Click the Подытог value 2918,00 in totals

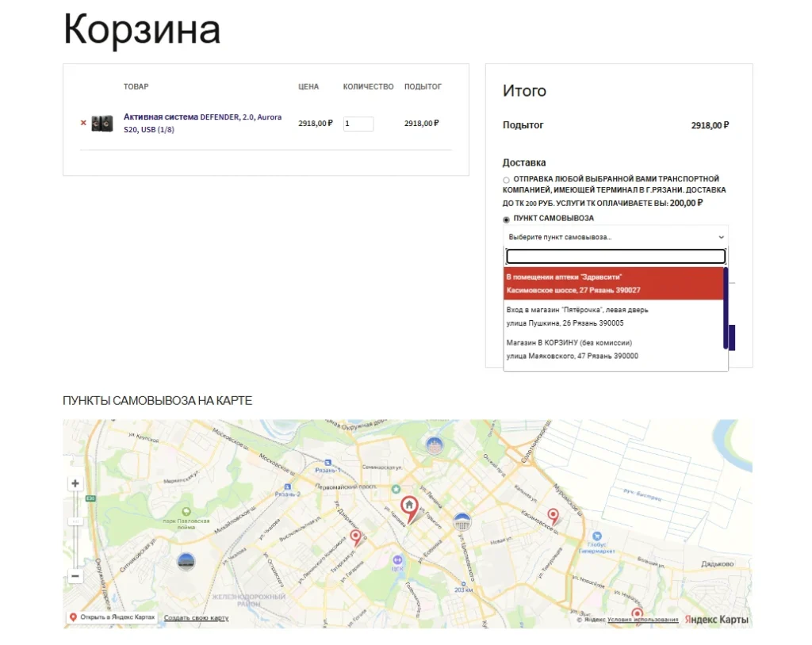(x=710, y=125)
